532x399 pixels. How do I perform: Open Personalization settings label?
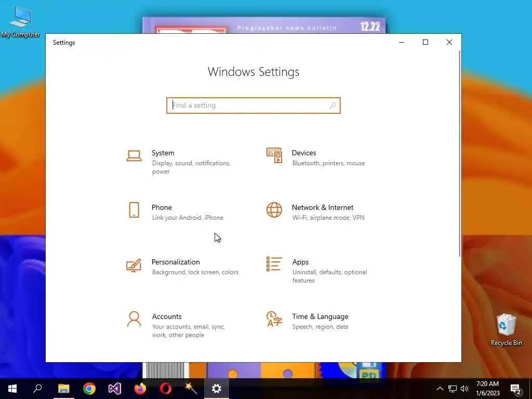point(176,262)
